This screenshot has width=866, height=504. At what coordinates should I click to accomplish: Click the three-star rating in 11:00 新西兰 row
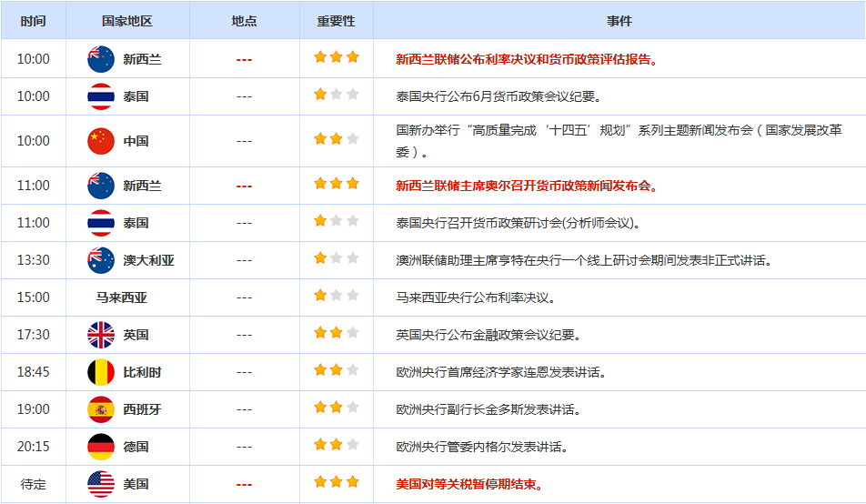[337, 184]
